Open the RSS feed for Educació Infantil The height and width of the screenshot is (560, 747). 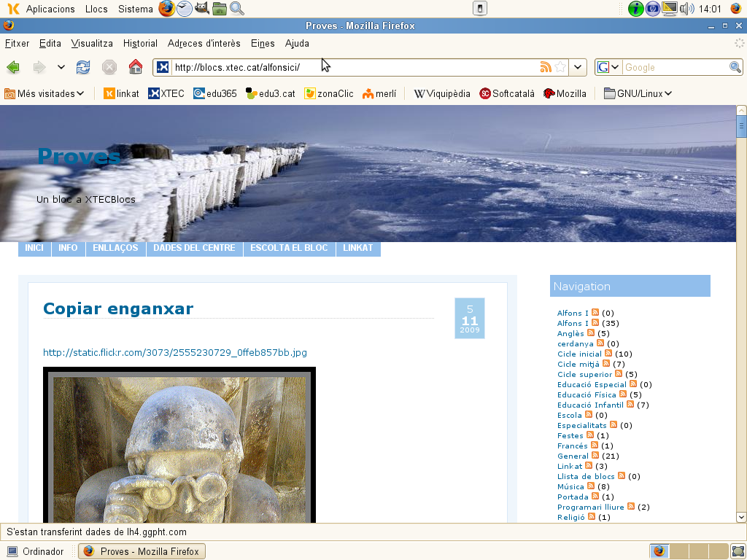coord(630,404)
